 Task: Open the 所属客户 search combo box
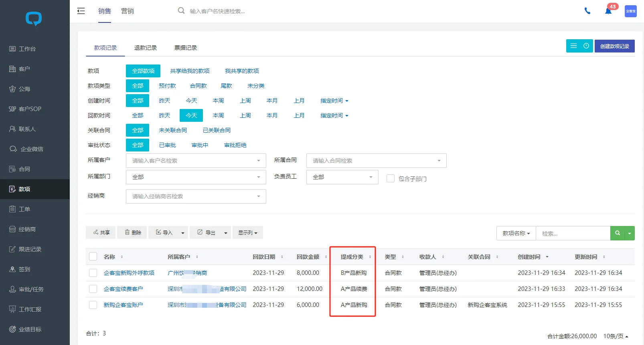point(196,161)
